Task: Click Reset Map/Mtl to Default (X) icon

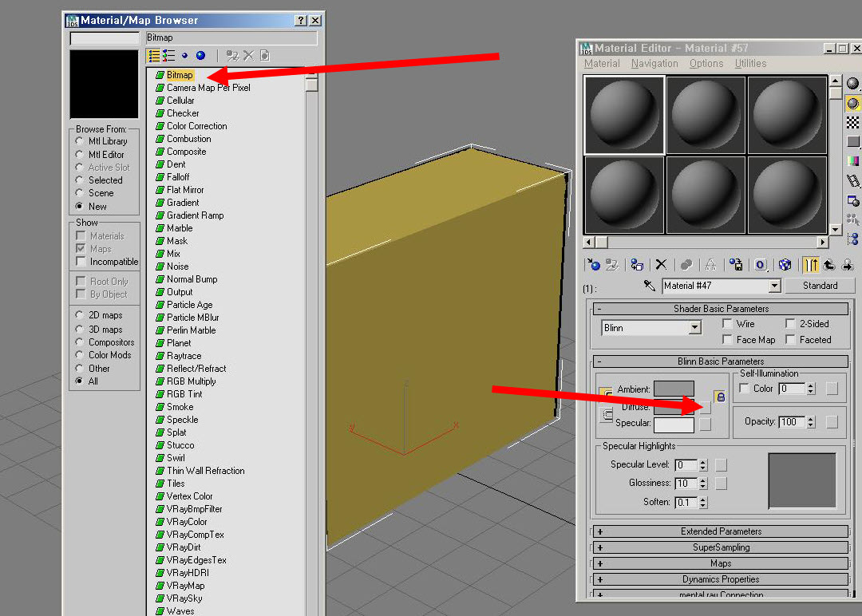Action: tap(662, 265)
